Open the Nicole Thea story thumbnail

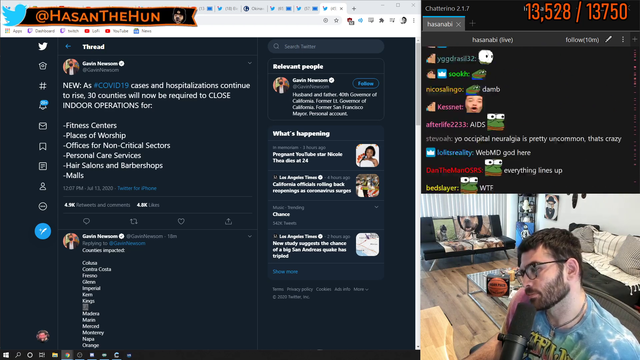pyautogui.click(x=367, y=156)
